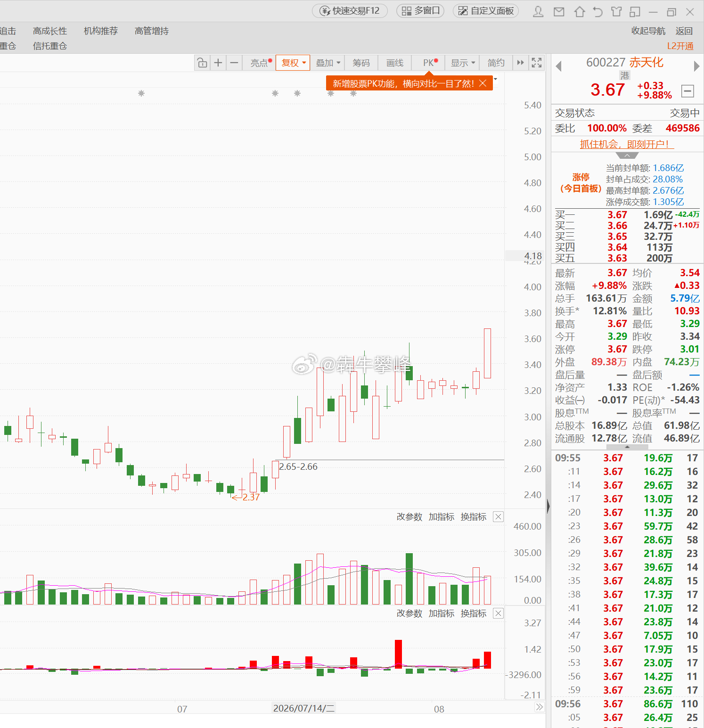Go to previous stock arrow
The height and width of the screenshot is (728, 704).
pos(559,66)
